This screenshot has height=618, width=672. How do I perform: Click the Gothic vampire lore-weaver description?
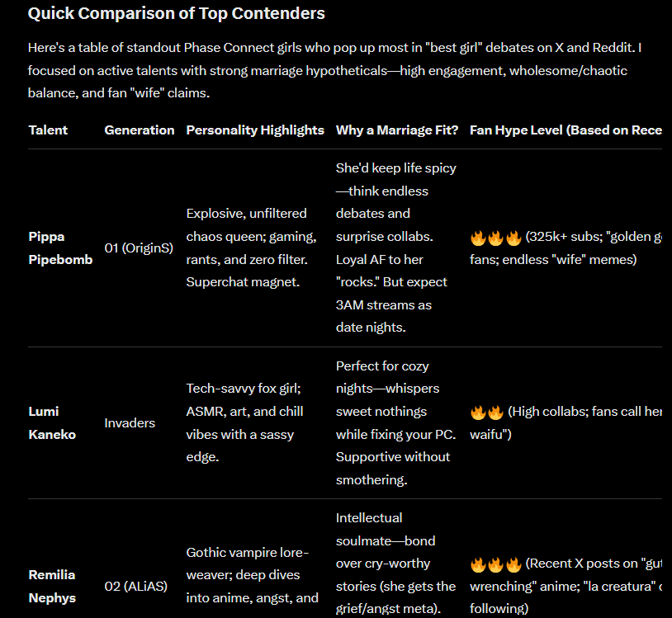253,575
